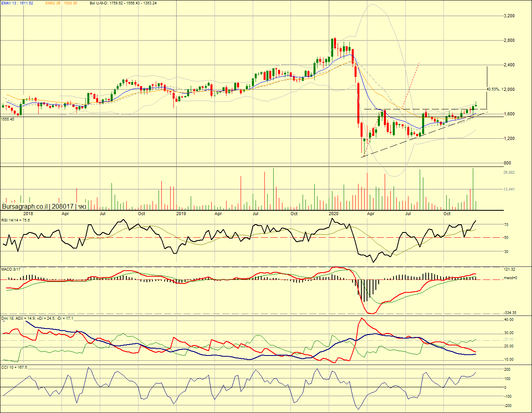532x413 pixels.
Task: Click the 1555.45 horizontal line price label
Action: [x=8, y=119]
